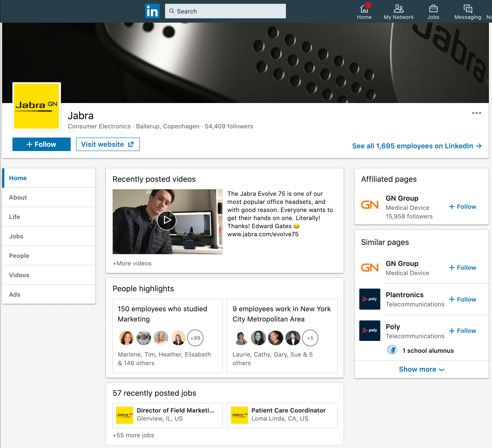This screenshot has width=492, height=448.
Task: Click the Visit website button
Action: [108, 144]
